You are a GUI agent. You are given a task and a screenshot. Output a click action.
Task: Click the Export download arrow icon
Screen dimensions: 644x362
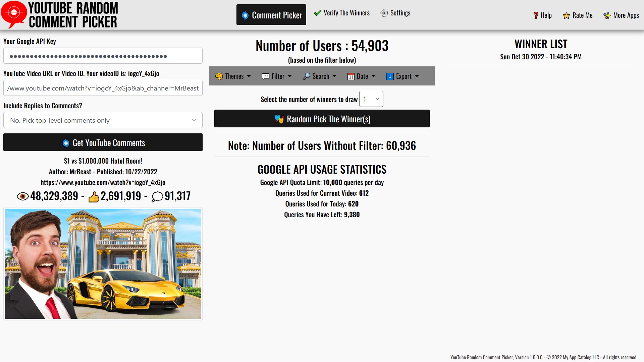[x=390, y=76]
